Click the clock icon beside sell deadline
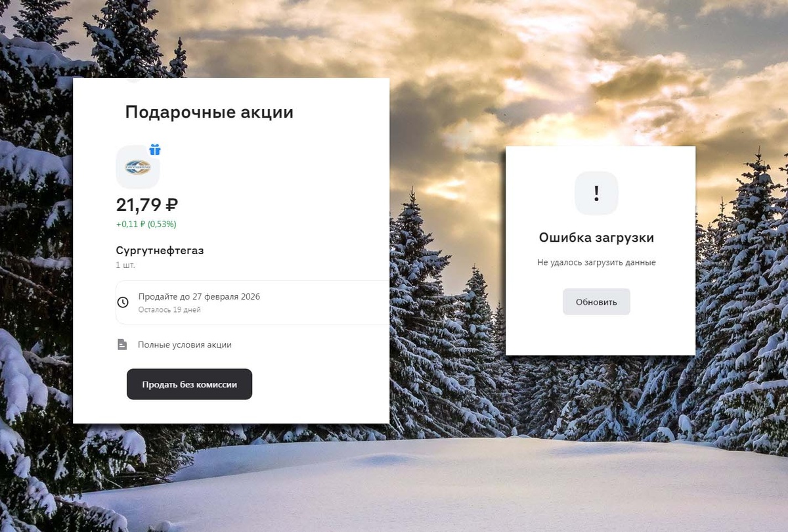Screen dimensions: 788x532 coord(123,302)
